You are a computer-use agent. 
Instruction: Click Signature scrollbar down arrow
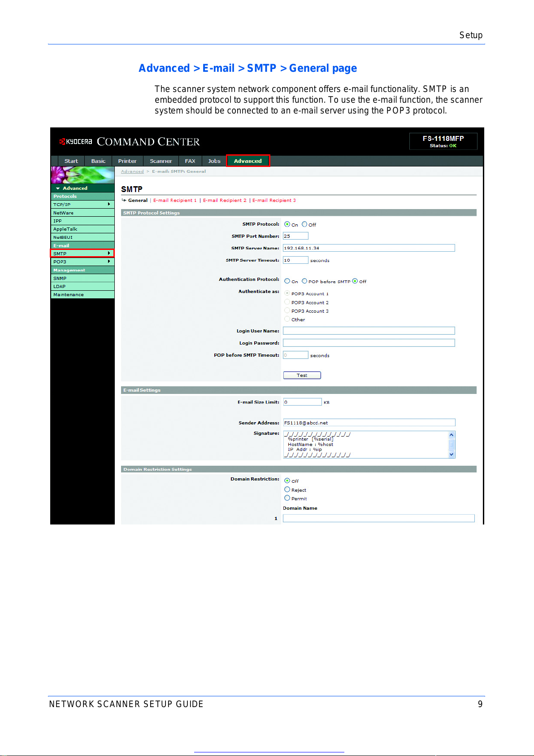pyautogui.click(x=452, y=454)
